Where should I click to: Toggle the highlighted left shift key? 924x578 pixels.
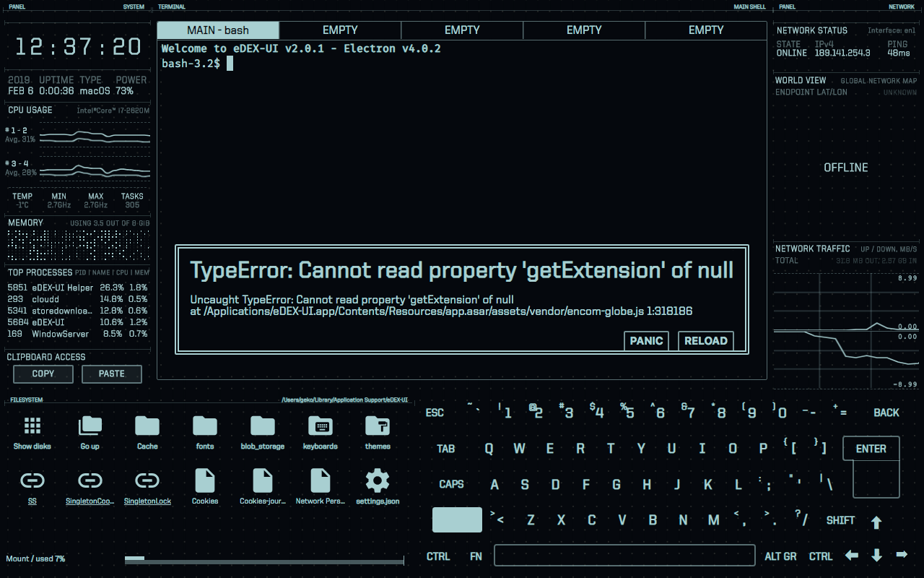pos(457,520)
